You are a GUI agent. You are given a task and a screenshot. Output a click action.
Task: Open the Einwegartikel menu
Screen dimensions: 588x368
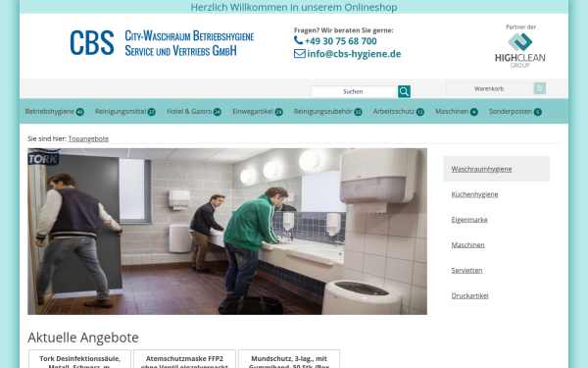pyautogui.click(x=257, y=112)
